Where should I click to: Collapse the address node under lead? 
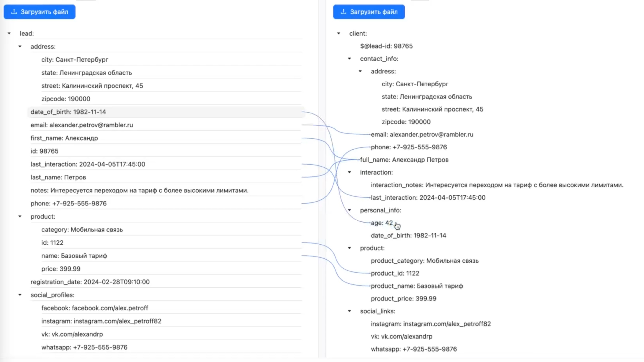[x=20, y=46]
